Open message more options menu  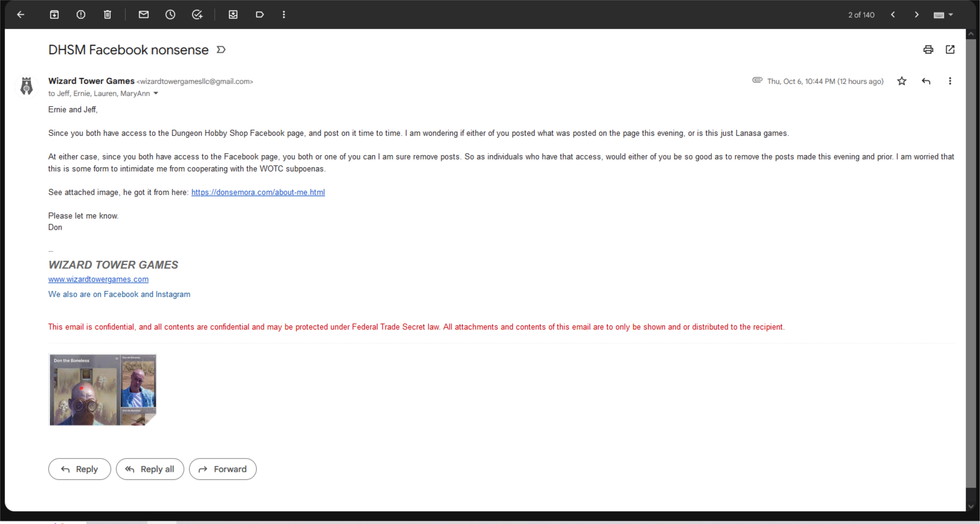coord(950,81)
